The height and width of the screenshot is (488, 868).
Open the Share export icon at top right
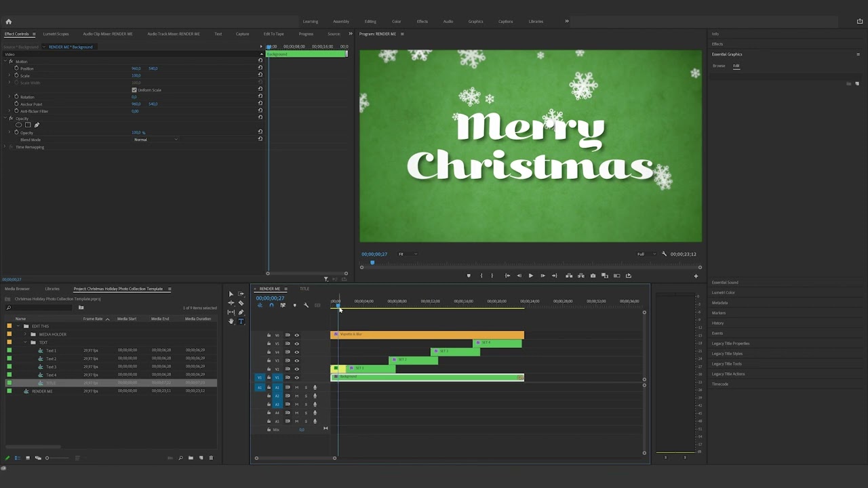tap(860, 22)
